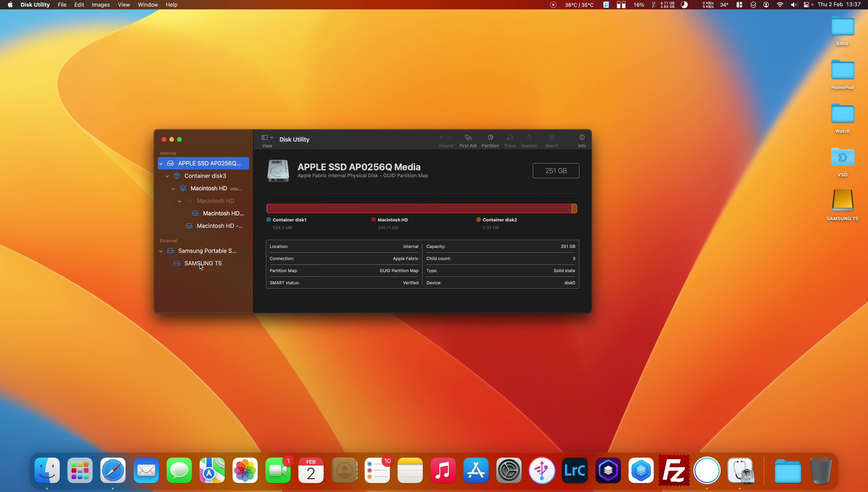Click the orange Container disk2 bar segment
The width and height of the screenshot is (868, 492).
pyautogui.click(x=574, y=208)
